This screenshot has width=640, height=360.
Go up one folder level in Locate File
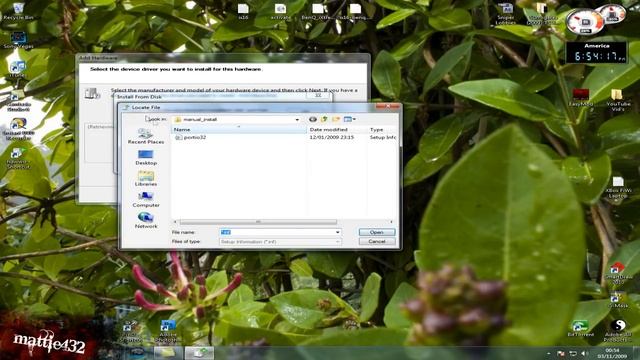[324, 119]
